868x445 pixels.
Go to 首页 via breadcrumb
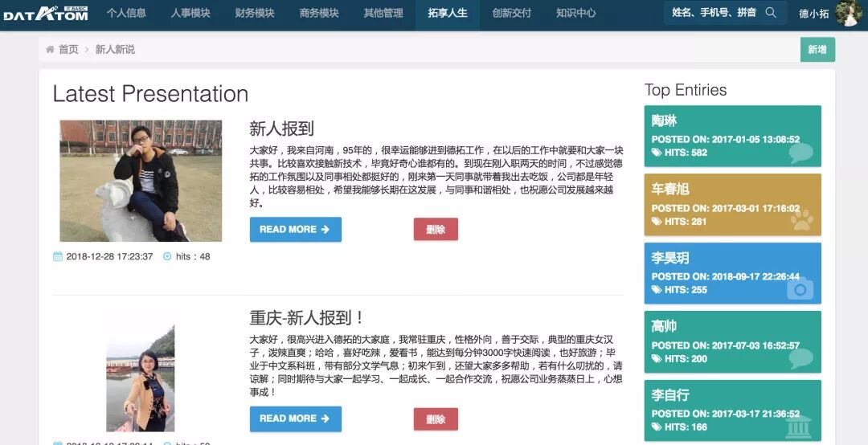[x=68, y=49]
